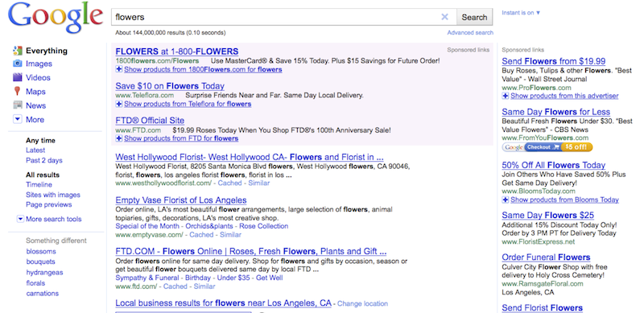
Task: Select the Images search category
Action: [x=39, y=64]
